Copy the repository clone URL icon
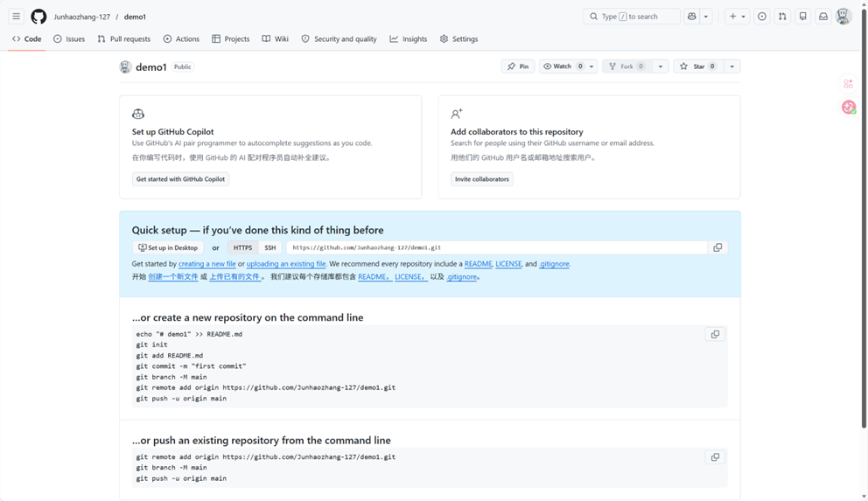 [717, 247]
